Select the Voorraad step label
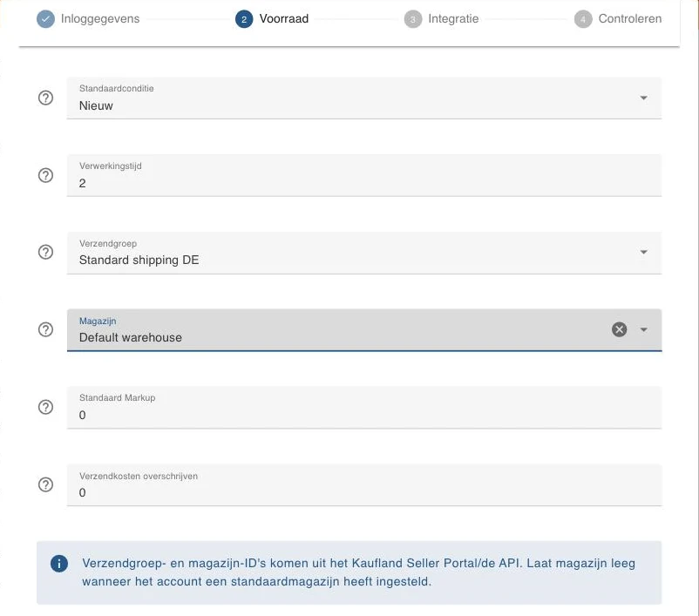The image size is (699, 616). tap(284, 18)
